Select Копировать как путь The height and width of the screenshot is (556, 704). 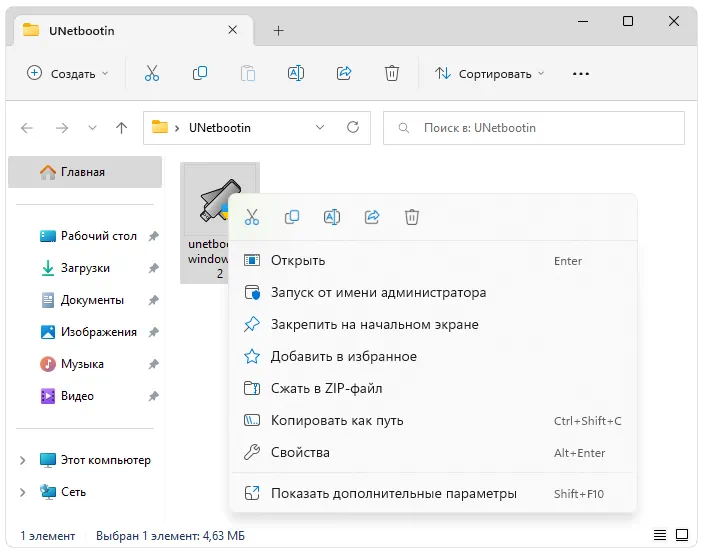[433, 420]
